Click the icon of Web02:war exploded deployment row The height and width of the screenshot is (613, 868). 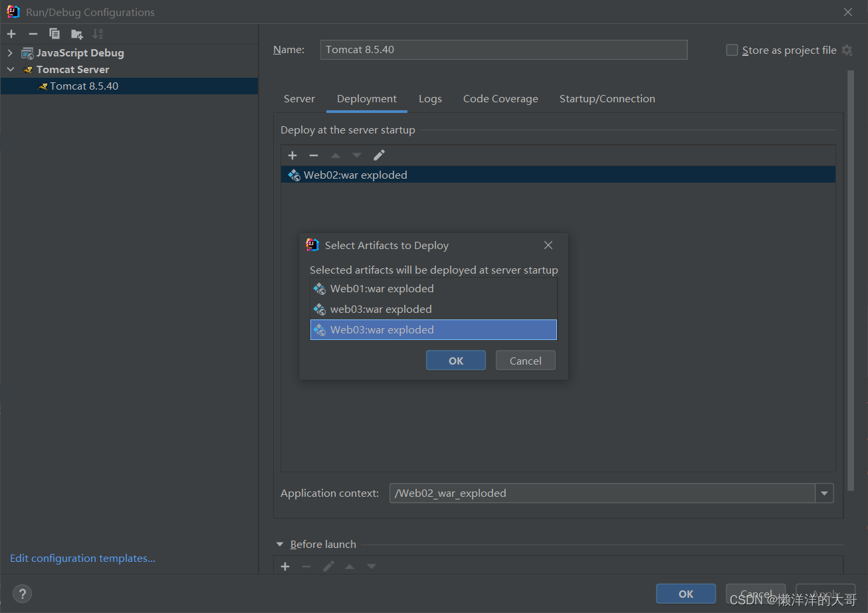(x=294, y=175)
